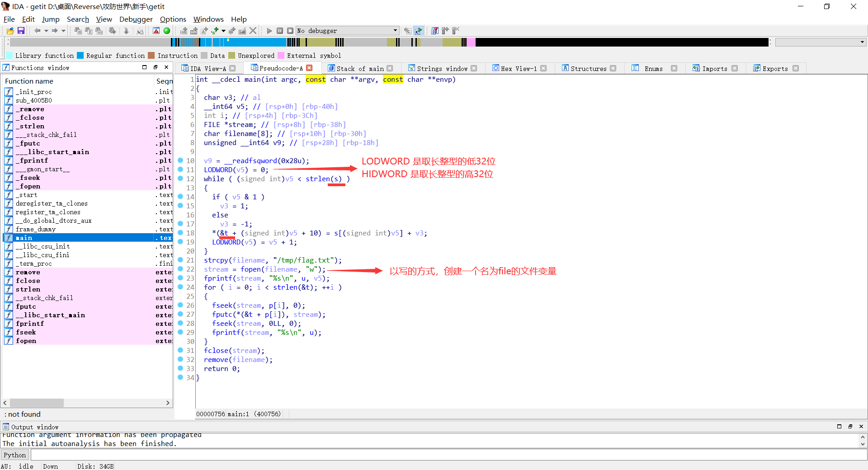Open the empty combo box beside navigation band
868x470 pixels.
(821, 42)
